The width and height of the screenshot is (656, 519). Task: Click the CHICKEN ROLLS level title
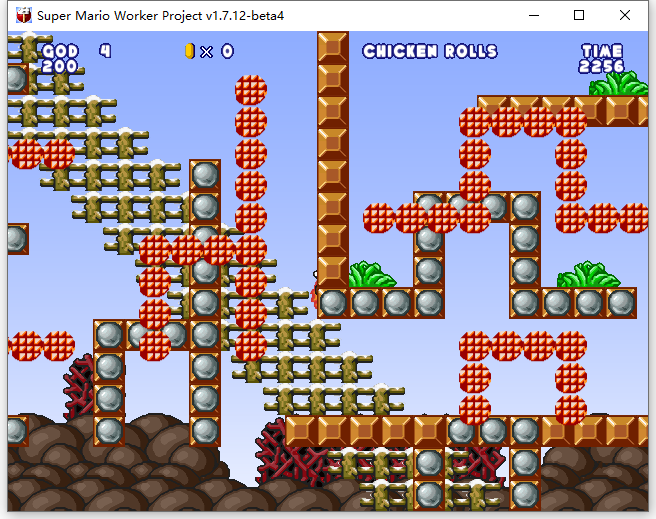(x=430, y=51)
